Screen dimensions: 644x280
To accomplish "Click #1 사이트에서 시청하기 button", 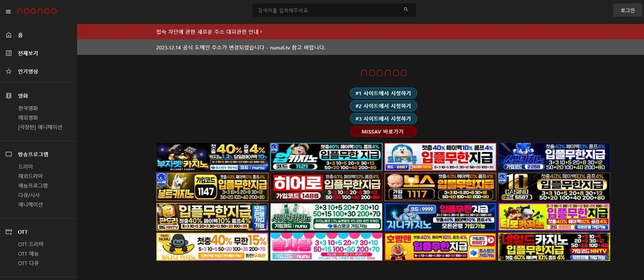I will click(383, 93).
